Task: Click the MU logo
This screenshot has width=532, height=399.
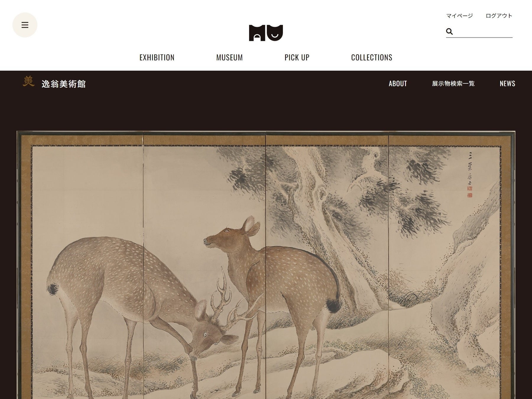Action: point(266,33)
